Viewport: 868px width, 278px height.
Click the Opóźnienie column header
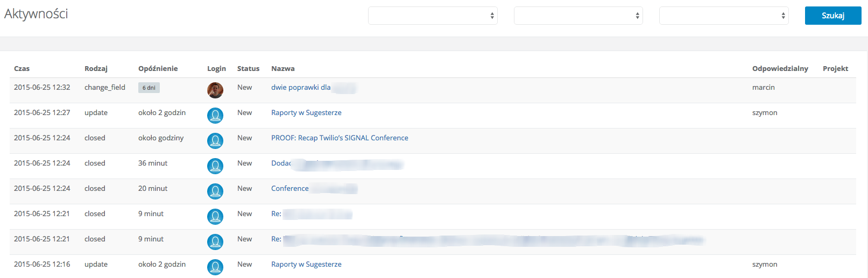(x=158, y=69)
